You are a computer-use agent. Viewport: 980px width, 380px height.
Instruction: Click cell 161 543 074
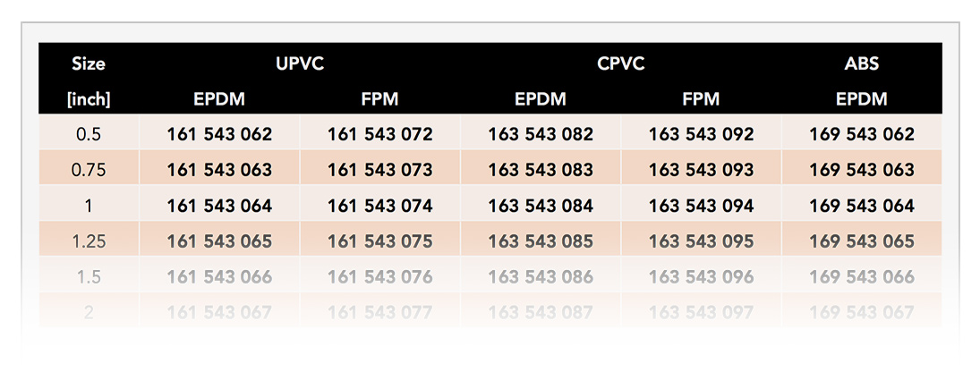(x=380, y=206)
